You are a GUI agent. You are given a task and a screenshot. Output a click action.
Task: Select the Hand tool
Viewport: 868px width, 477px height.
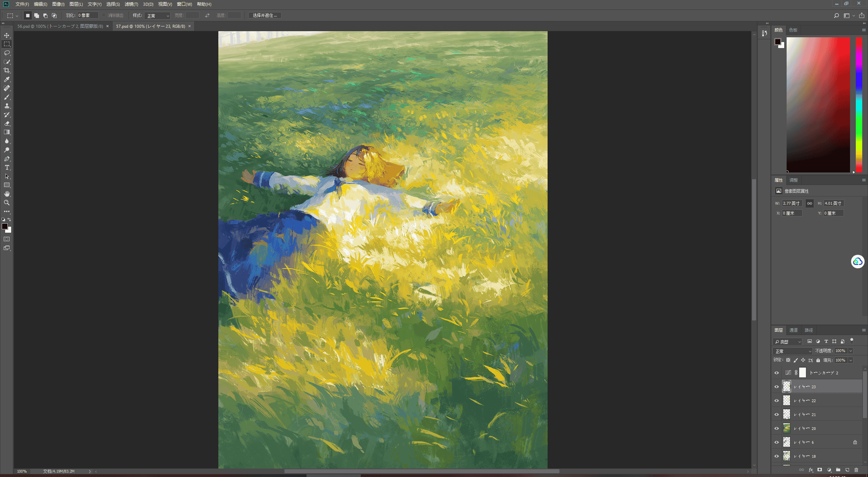7,194
